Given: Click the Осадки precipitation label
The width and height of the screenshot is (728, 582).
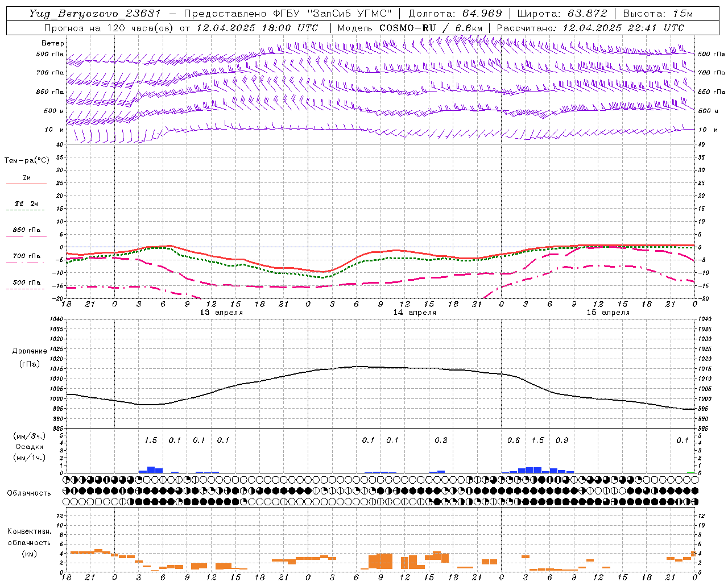Looking at the screenshot, I should click(x=30, y=447).
